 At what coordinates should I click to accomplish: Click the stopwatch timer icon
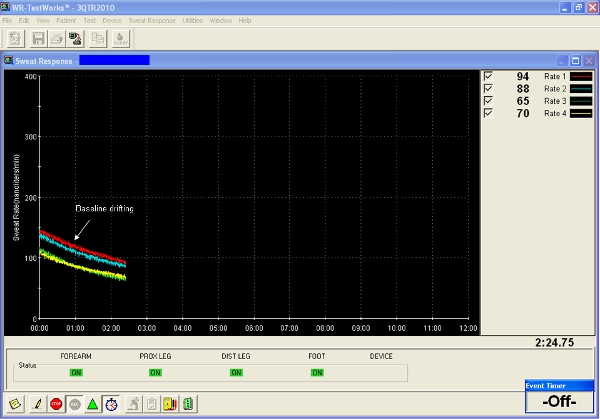pos(111,404)
